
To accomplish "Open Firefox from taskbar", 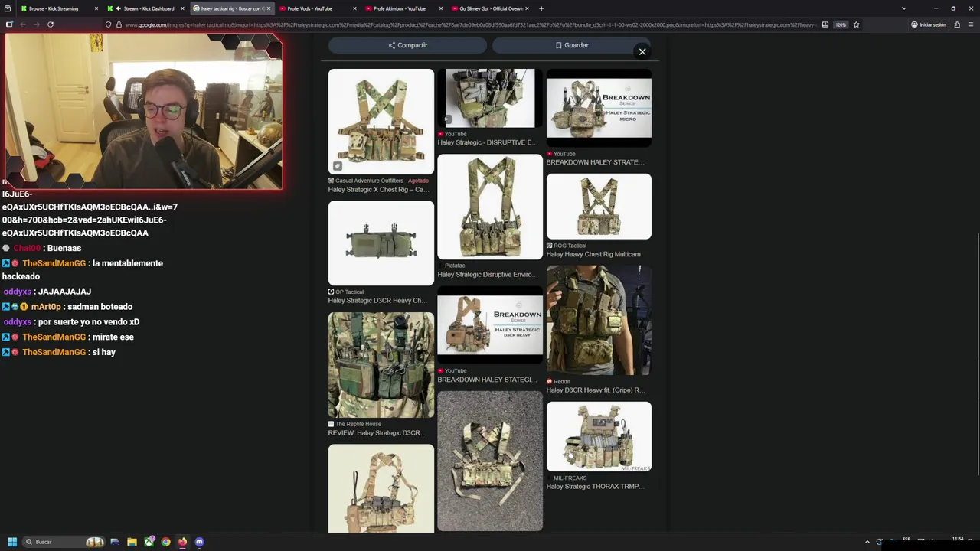I will [x=182, y=542].
